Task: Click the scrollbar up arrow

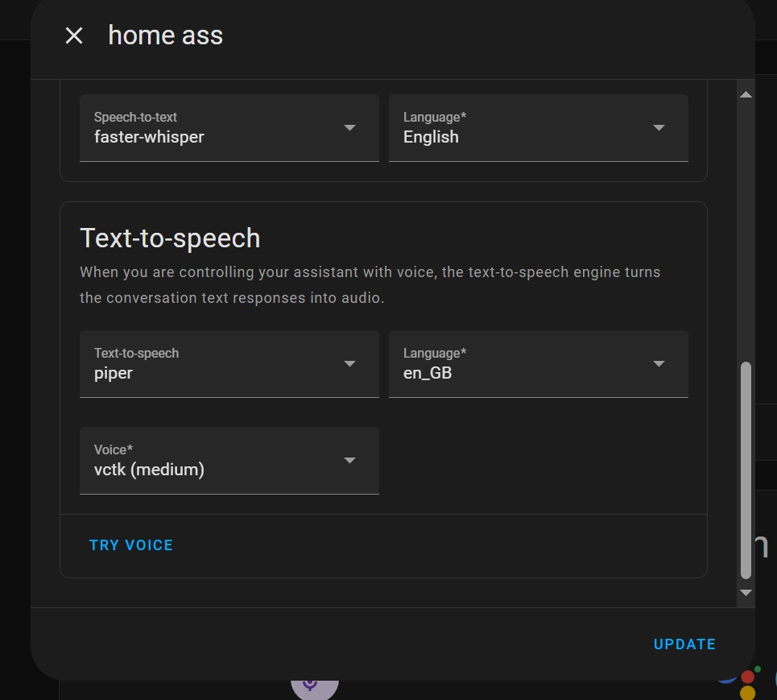Action: click(x=746, y=95)
